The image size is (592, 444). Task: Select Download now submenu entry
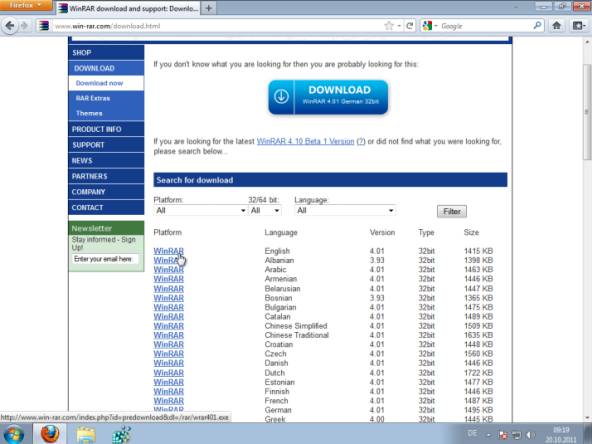106,83
